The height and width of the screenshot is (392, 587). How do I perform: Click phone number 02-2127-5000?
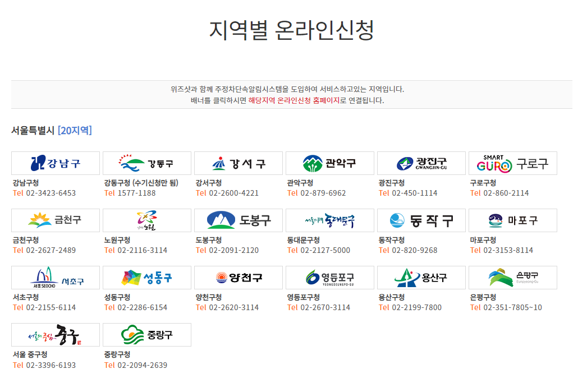point(325,251)
